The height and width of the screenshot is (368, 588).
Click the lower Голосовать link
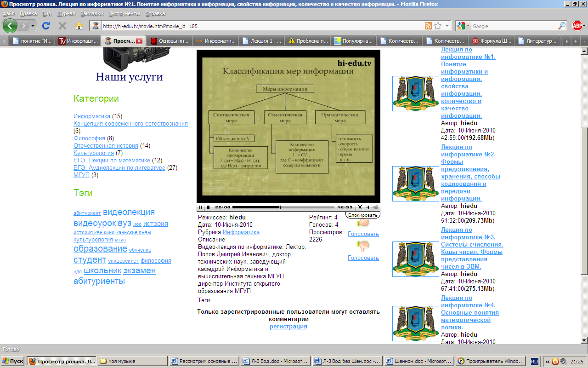tap(363, 258)
